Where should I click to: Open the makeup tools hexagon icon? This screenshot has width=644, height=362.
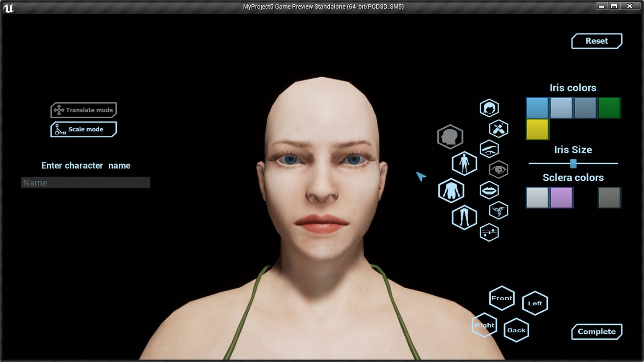point(498,129)
